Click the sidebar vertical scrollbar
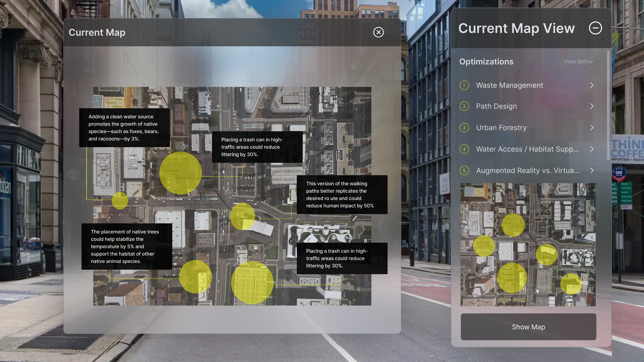Viewport: 644px width, 362px height. 608,105
